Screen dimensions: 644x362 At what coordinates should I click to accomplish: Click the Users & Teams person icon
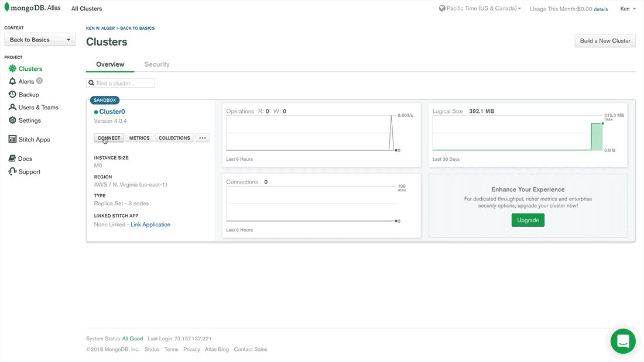12,107
